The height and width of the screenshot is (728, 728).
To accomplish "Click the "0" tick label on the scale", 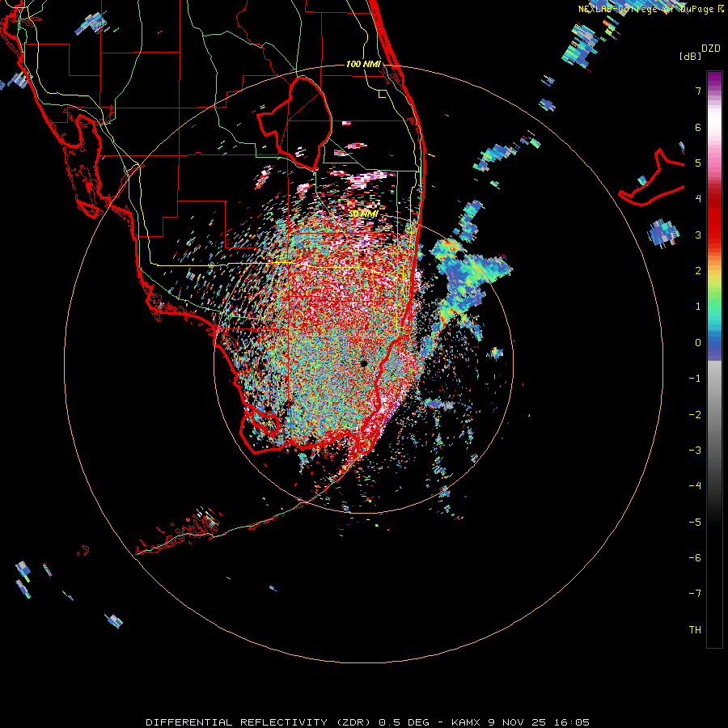I will pos(698,343).
